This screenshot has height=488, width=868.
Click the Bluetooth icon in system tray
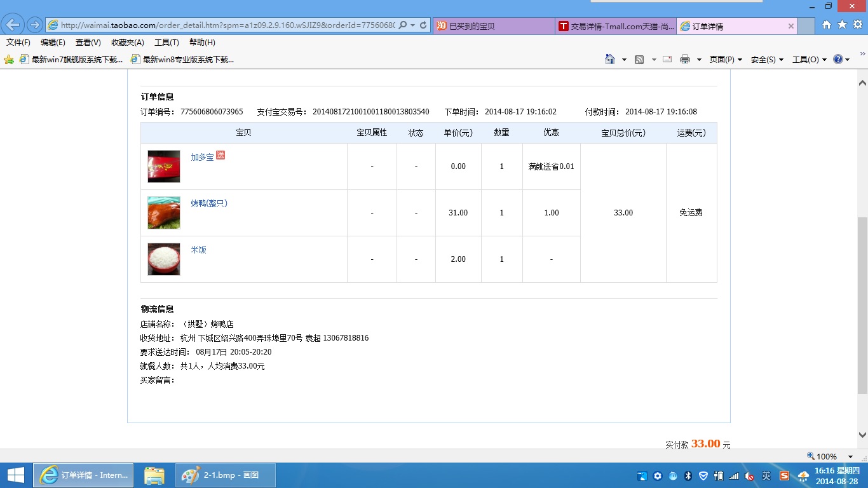[688, 475]
